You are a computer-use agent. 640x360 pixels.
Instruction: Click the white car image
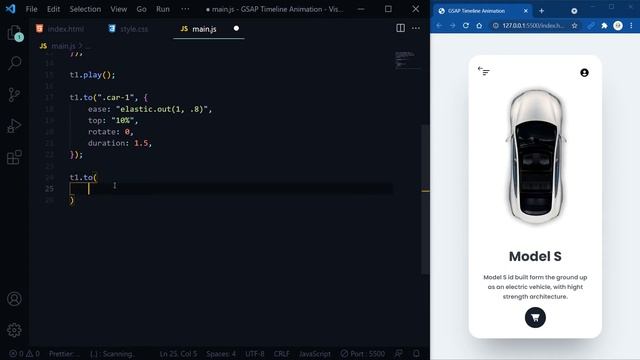(x=536, y=157)
